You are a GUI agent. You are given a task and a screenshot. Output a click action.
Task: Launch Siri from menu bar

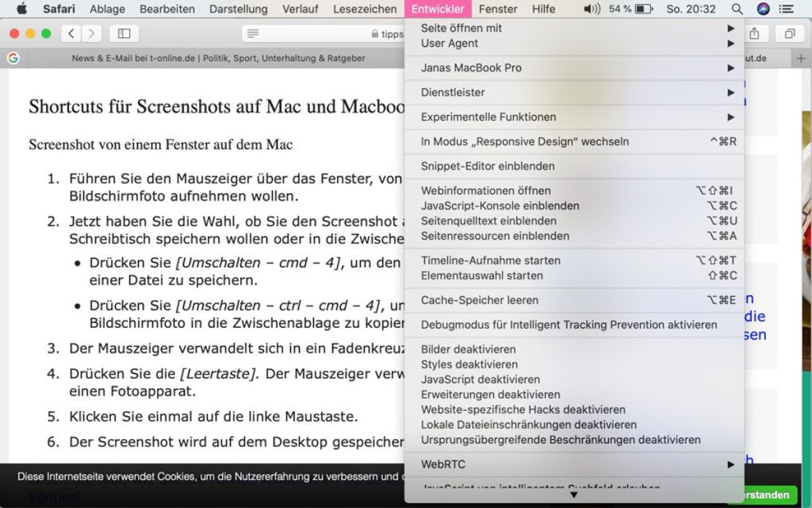763,9
